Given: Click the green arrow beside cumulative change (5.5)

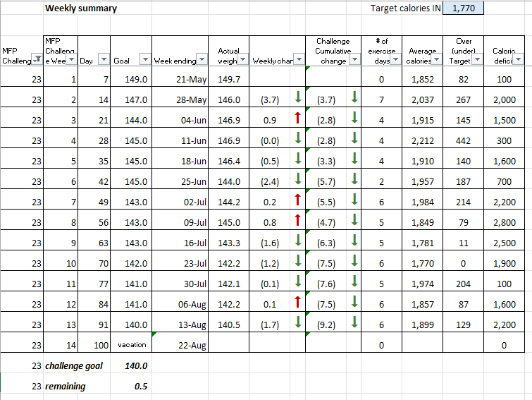Looking at the screenshot, I should coord(354,200).
